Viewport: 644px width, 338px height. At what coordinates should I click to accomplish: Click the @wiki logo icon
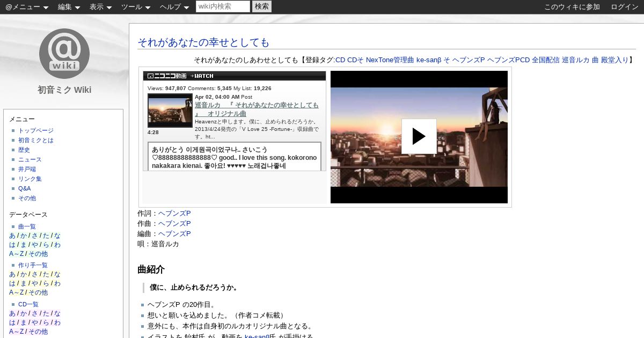[x=64, y=54]
